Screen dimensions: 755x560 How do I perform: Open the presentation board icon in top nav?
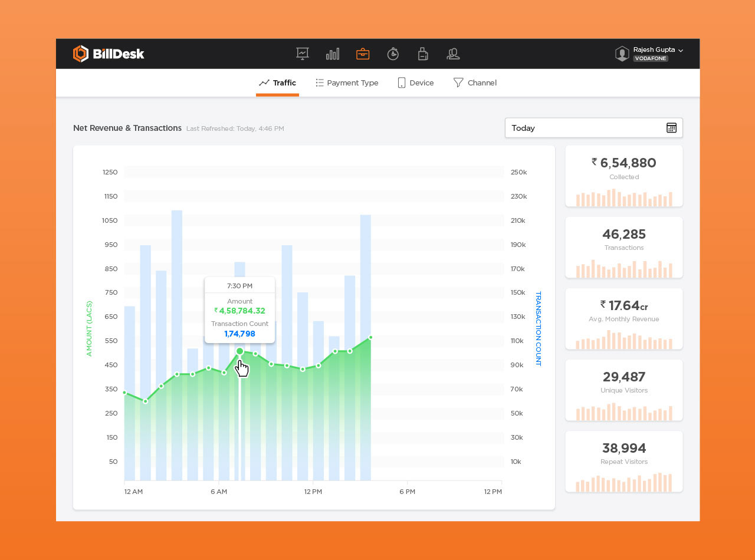[303, 54]
